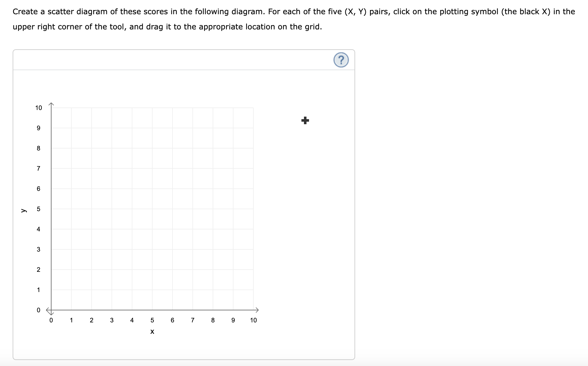This screenshot has height=366, width=588.
Task: Select the number 10 on the Y axis
Action: (x=39, y=108)
